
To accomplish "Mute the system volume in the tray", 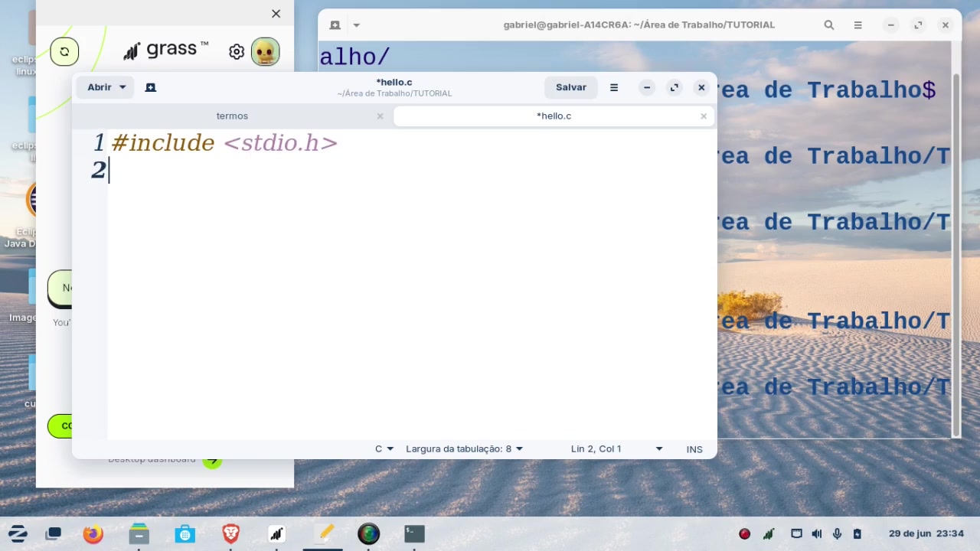I will tap(816, 533).
